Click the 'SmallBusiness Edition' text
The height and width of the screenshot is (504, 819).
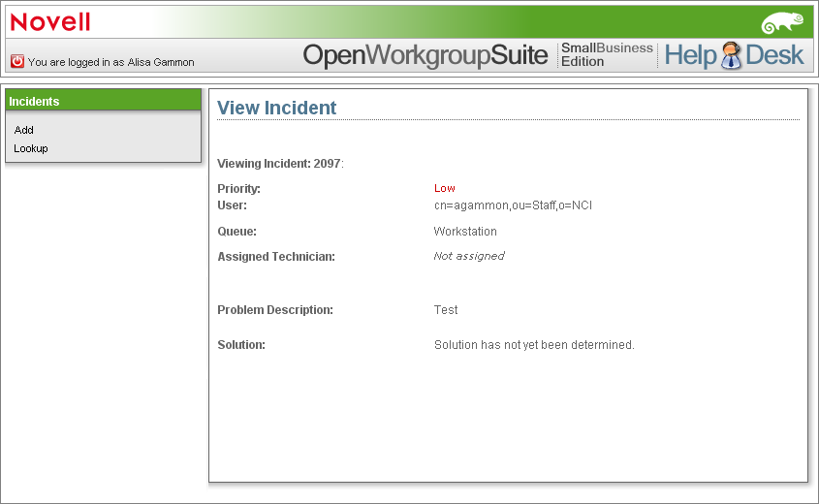[607, 55]
